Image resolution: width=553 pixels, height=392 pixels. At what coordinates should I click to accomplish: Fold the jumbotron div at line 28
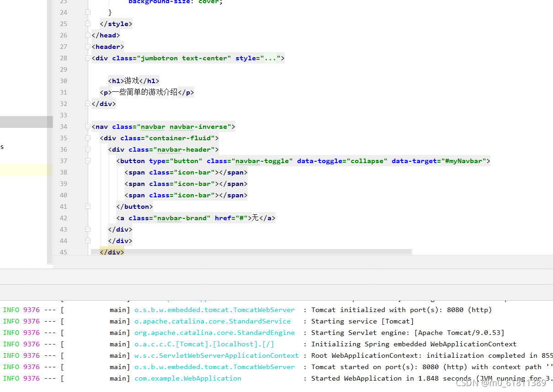pyautogui.click(x=88, y=58)
